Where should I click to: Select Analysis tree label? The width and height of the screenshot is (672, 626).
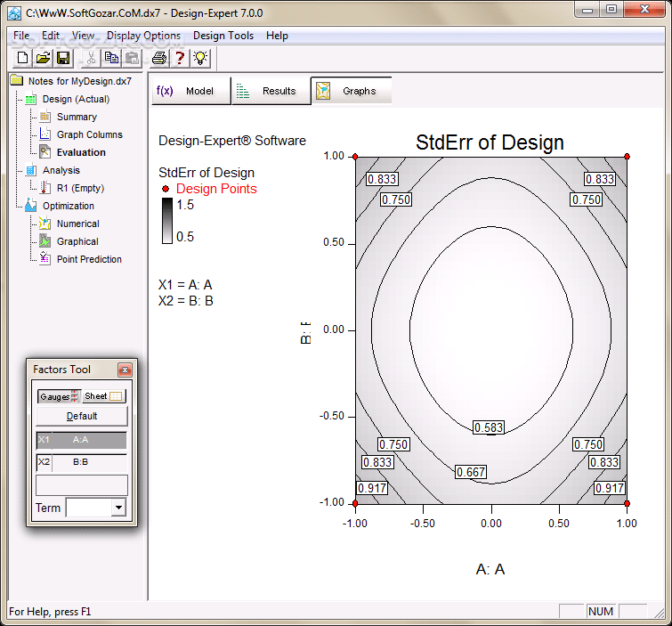[61, 170]
